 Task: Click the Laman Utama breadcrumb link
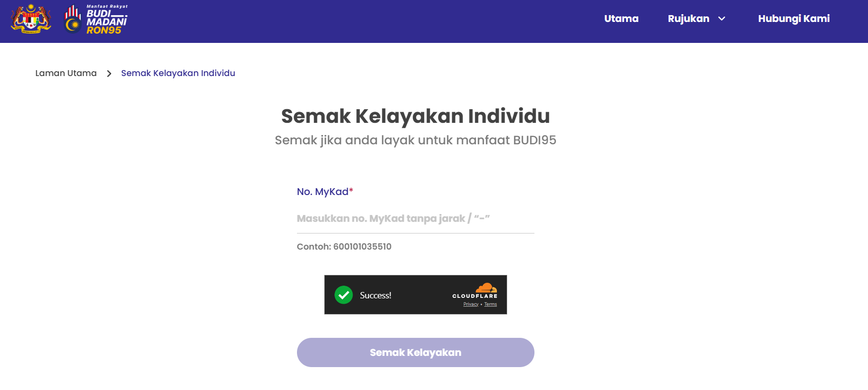pyautogui.click(x=66, y=73)
